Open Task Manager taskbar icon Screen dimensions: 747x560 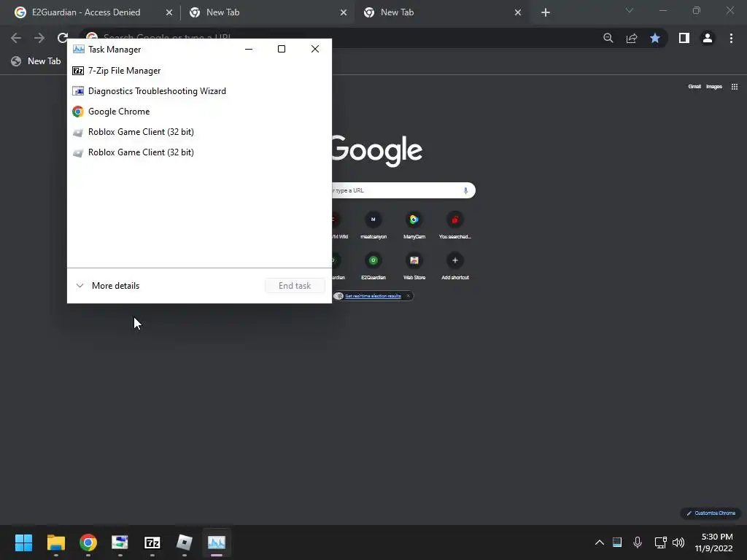point(216,542)
